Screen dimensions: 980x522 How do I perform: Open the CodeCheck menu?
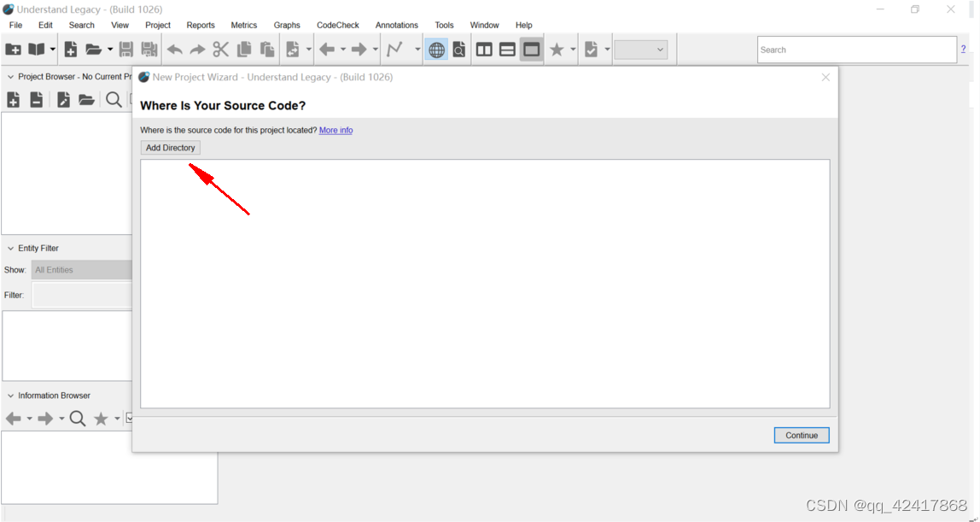pyautogui.click(x=337, y=25)
